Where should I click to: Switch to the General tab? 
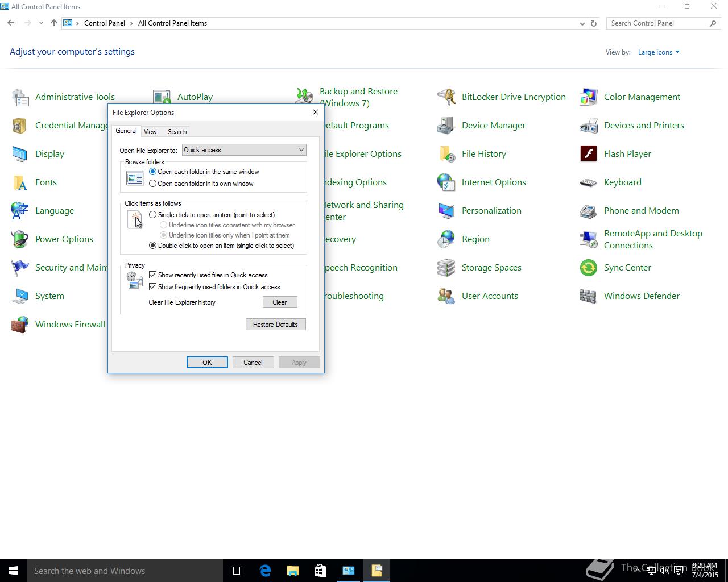(126, 131)
